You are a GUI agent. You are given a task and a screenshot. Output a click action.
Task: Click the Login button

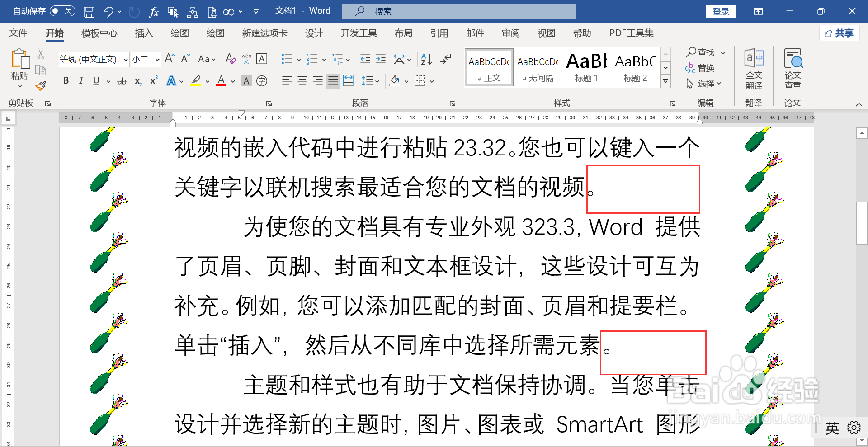pyautogui.click(x=721, y=12)
